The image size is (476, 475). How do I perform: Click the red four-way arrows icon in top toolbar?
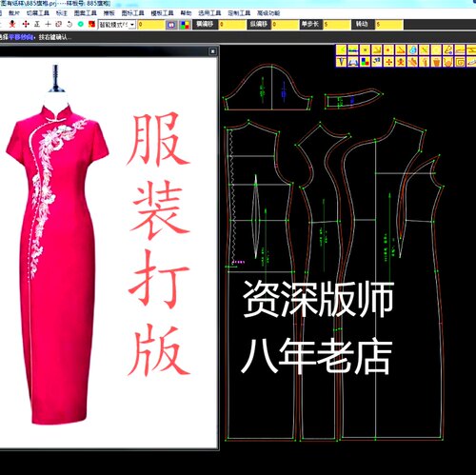[26, 24]
